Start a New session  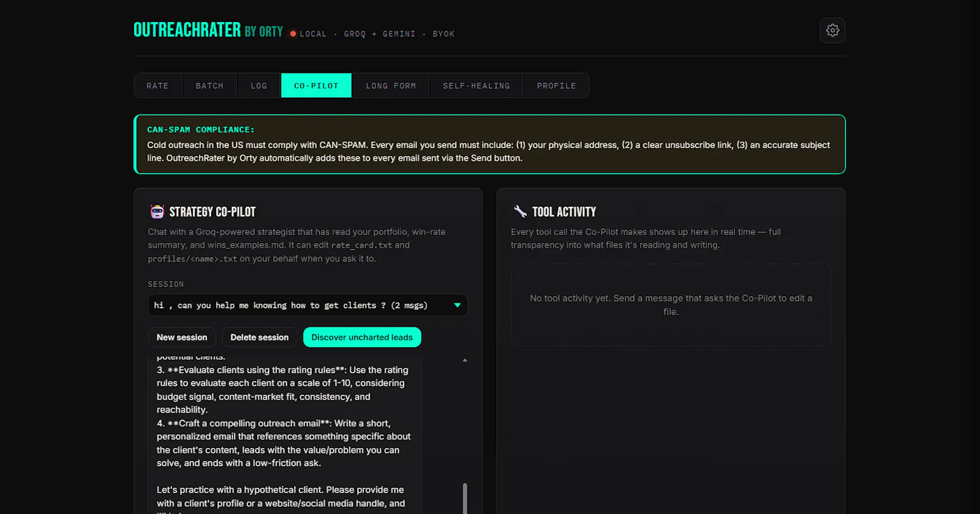(x=182, y=337)
